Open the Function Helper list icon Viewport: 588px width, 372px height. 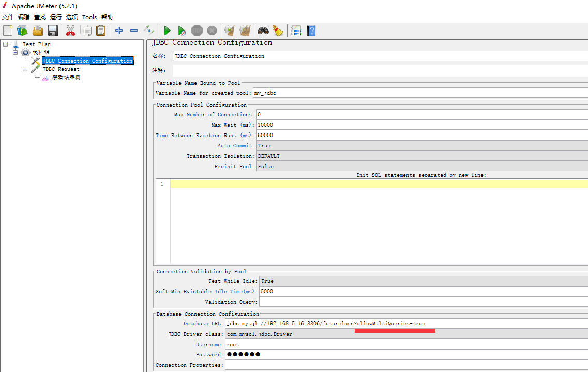tap(295, 31)
